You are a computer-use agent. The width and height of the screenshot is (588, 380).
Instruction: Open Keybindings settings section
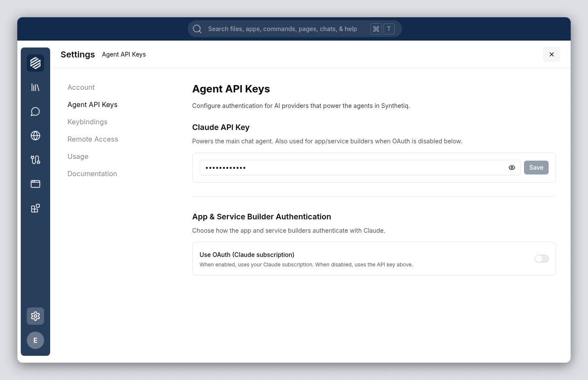(87, 122)
